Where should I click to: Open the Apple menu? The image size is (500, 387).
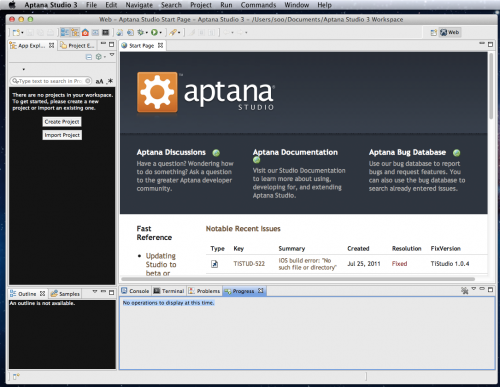[x=12, y=5]
